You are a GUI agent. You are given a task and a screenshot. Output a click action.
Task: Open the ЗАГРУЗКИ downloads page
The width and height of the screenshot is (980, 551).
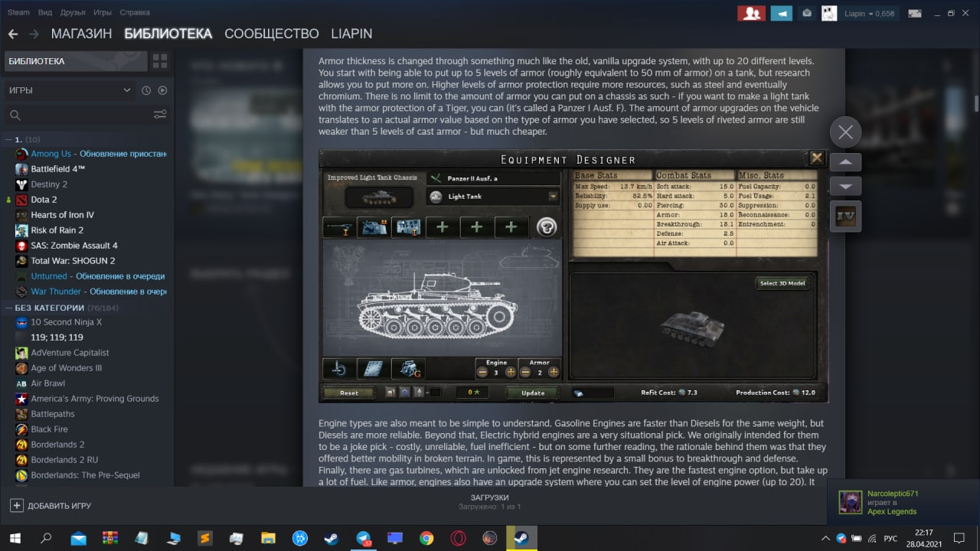pos(489,501)
